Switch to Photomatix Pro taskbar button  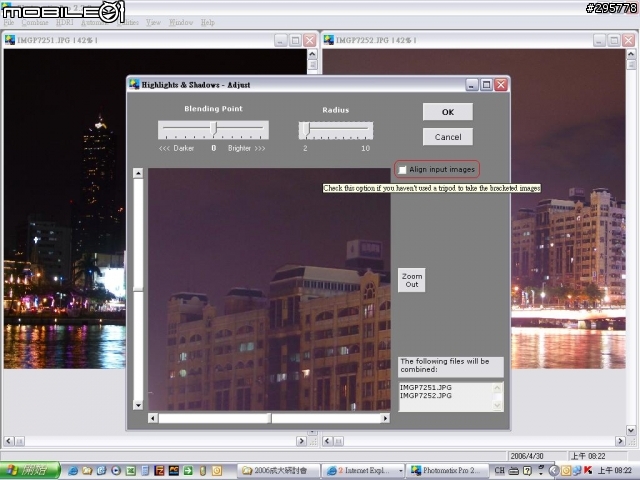pyautogui.click(x=448, y=471)
